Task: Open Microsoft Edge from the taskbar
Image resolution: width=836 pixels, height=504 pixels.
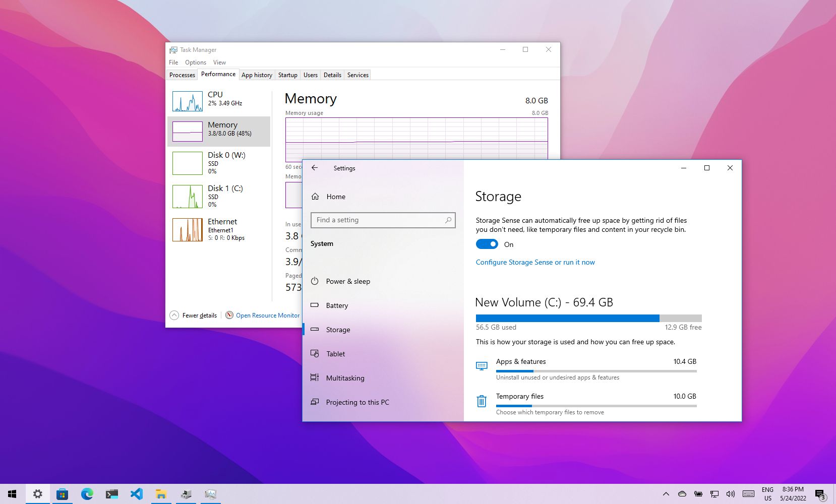Action: pyautogui.click(x=87, y=494)
